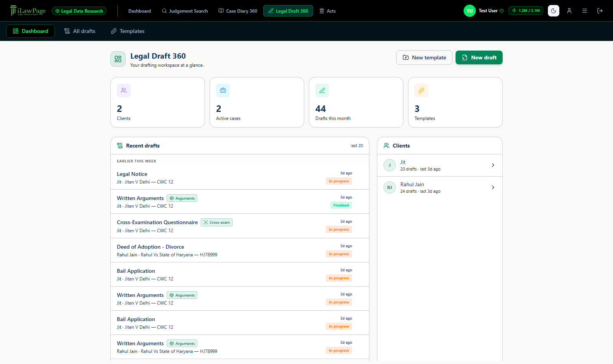The width and height of the screenshot is (613, 364).
Task: Open Case Diary 360
Action: 238,11
